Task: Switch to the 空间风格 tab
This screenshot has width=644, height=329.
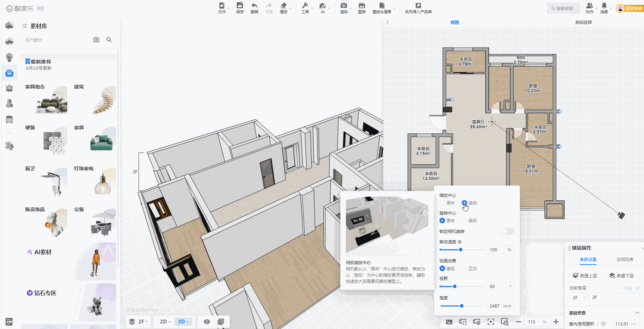Action: [625, 259]
